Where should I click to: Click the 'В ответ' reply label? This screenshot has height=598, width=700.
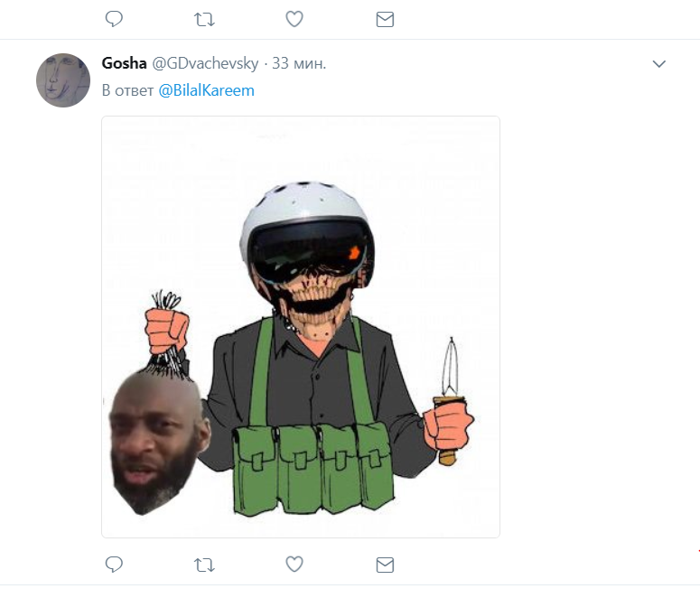coord(127,90)
